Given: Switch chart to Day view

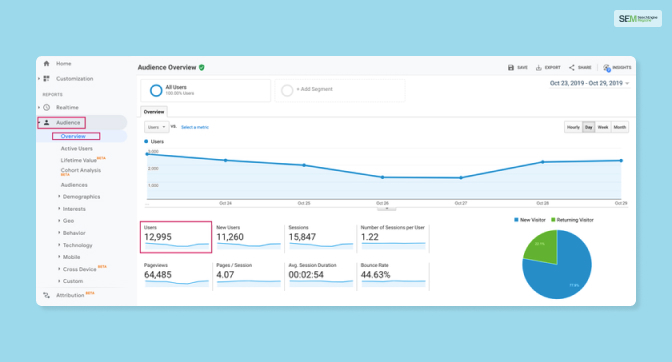Looking at the screenshot, I should pos(588,127).
